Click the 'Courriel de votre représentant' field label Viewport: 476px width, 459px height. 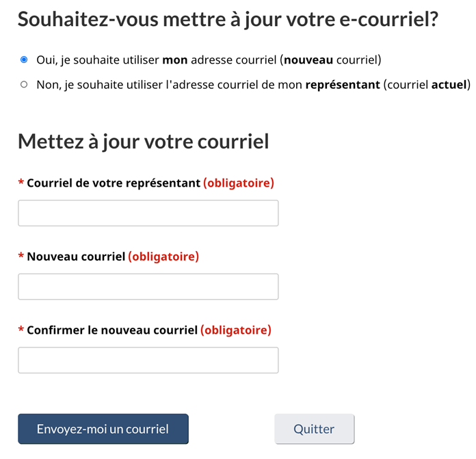click(x=114, y=183)
